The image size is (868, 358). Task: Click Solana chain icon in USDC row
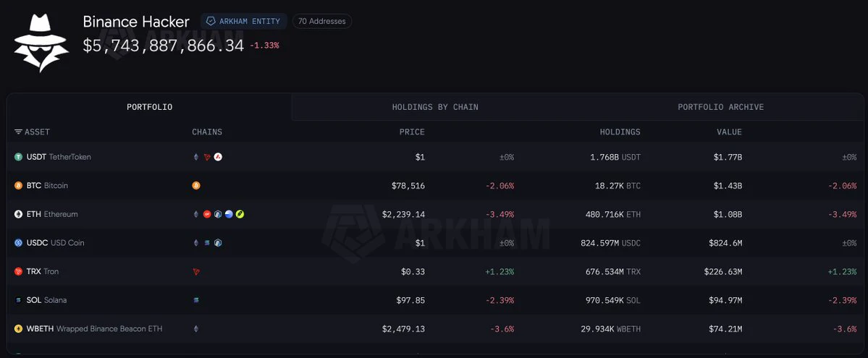(207, 243)
